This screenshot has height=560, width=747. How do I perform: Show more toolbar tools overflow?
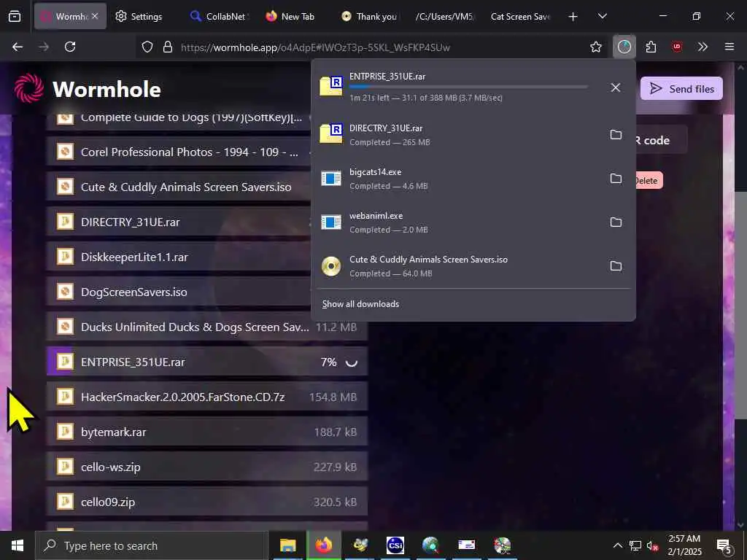(703, 47)
